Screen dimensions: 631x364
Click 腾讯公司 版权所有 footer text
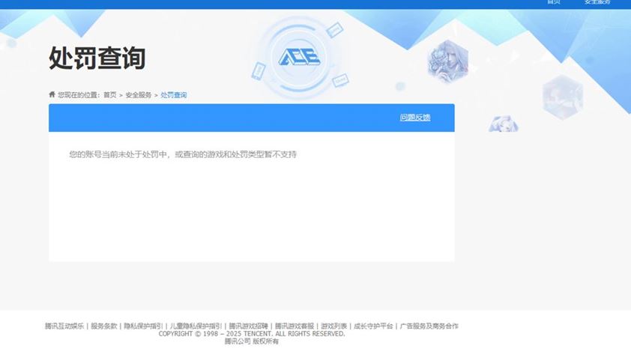pos(252,341)
